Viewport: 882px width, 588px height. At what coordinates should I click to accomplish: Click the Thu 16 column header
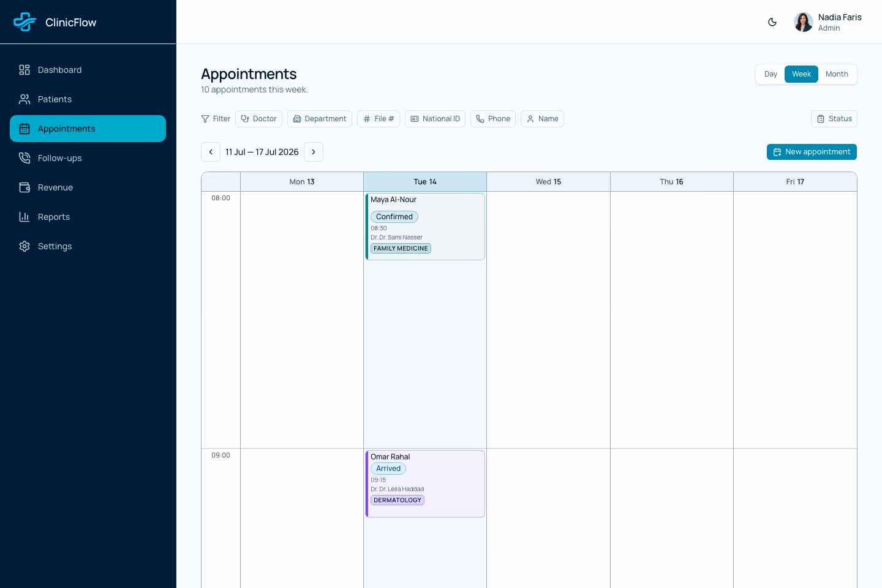point(672,182)
